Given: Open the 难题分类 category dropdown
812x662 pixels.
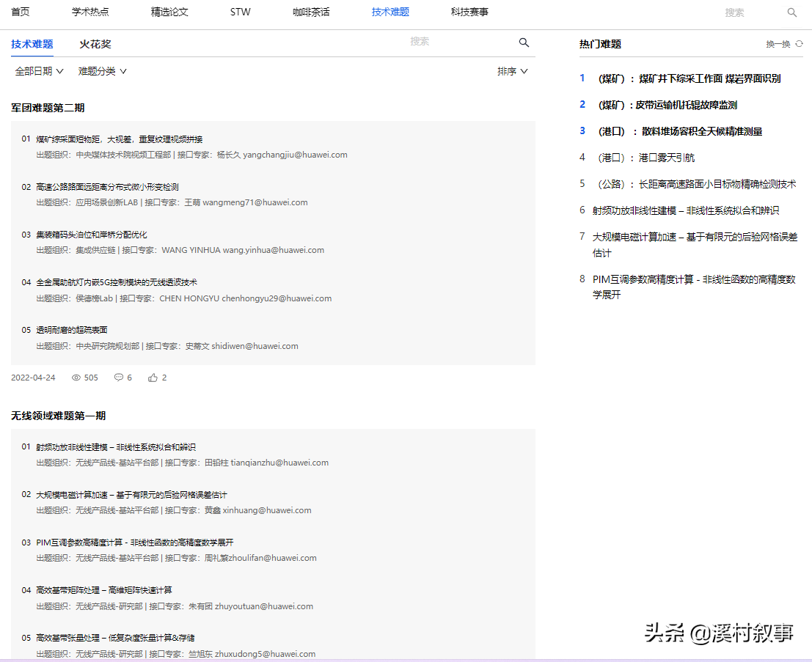Looking at the screenshot, I should pyautogui.click(x=102, y=71).
